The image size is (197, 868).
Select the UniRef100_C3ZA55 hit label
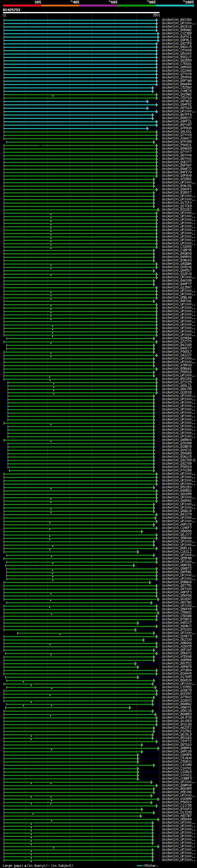pyautogui.click(x=176, y=247)
